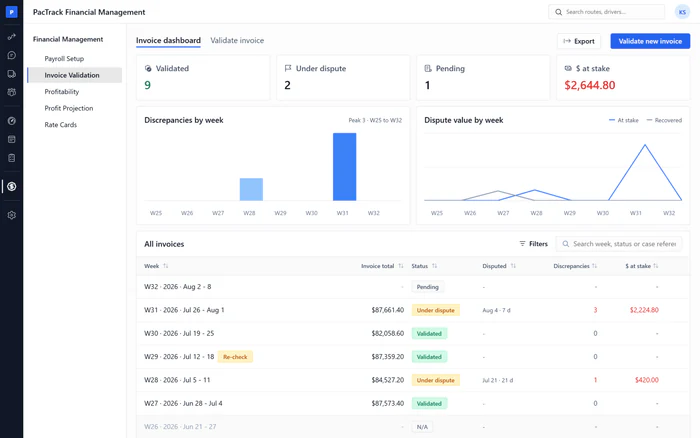The width and height of the screenshot is (700, 438).
Task: Click the W31 Under dispute status badge
Action: coord(435,310)
